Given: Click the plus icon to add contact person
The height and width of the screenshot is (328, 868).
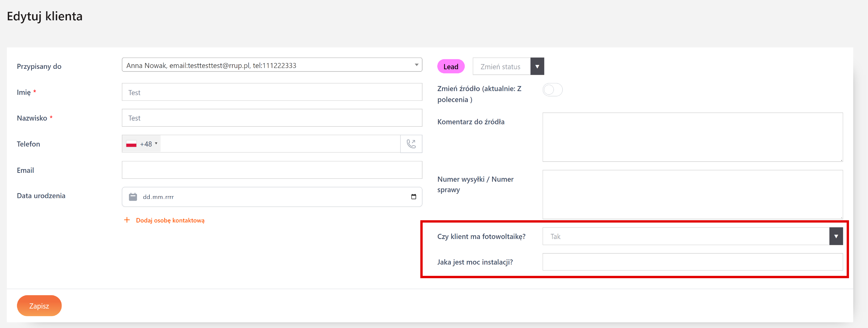Looking at the screenshot, I should (x=127, y=220).
